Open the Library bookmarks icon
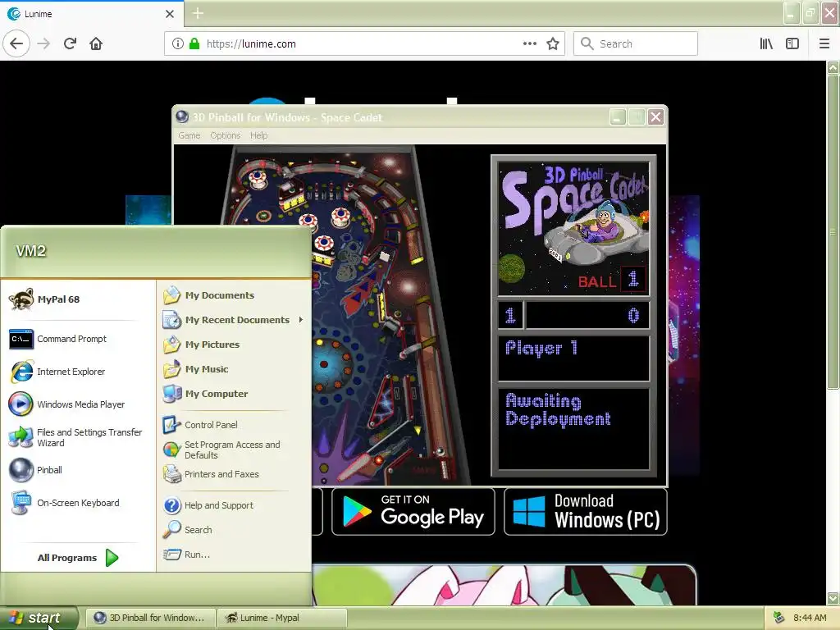Viewport: 840px width, 630px height. tap(767, 43)
